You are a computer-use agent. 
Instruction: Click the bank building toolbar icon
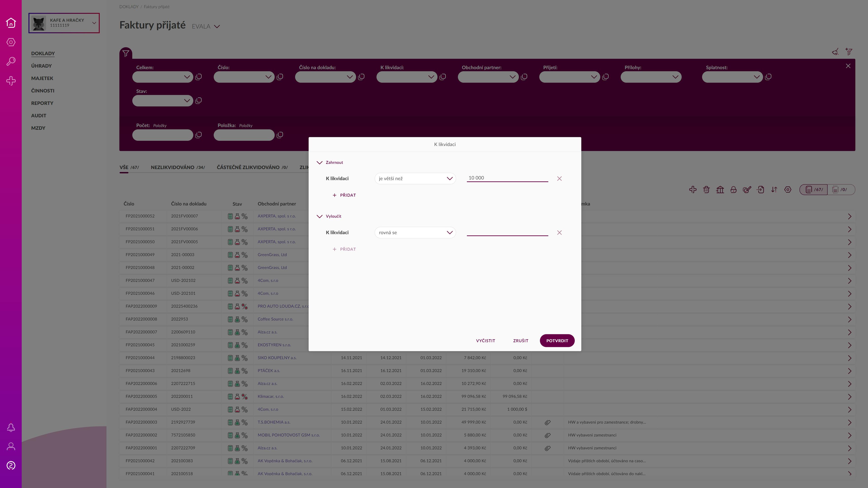[x=720, y=190]
